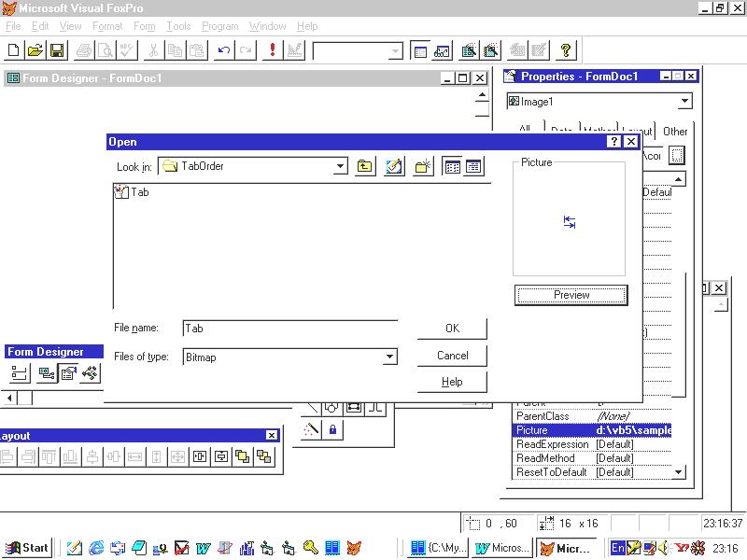Click the red exclamation Run icon
This screenshot has width=747, height=560.
pos(273,50)
